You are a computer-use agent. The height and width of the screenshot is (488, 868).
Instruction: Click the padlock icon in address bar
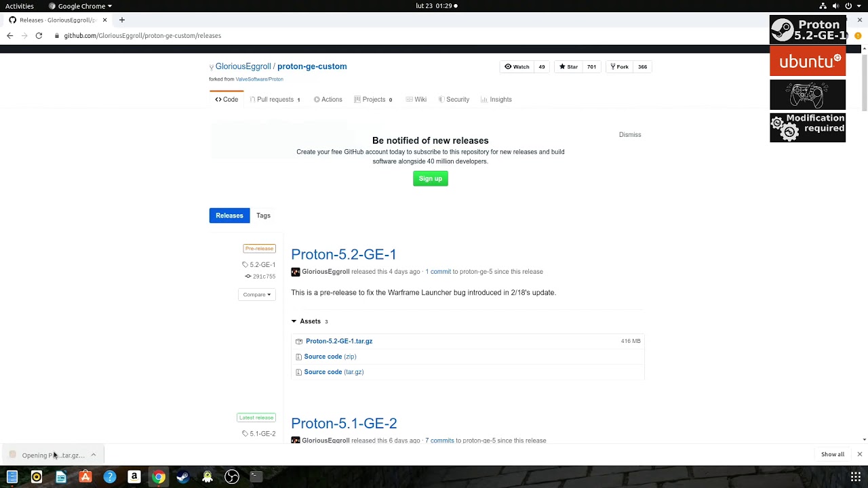click(57, 35)
